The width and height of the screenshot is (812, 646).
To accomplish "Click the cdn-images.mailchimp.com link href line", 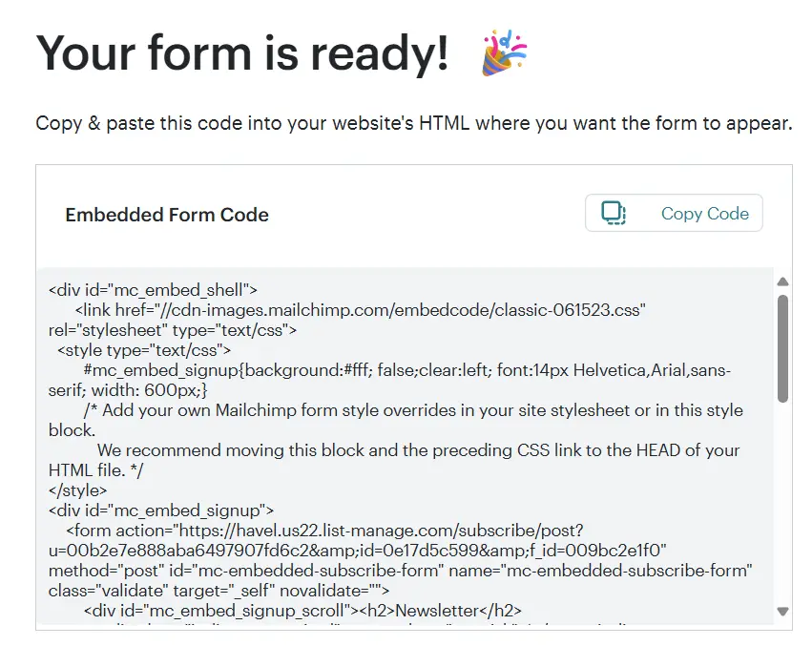I will [x=361, y=310].
